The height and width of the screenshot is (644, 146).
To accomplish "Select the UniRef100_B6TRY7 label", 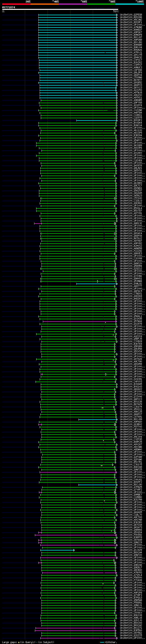I will coord(131,80).
